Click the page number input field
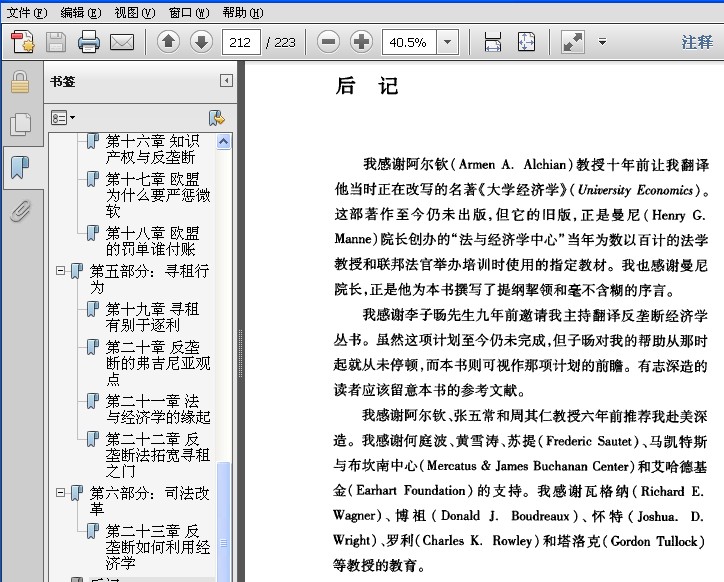The image size is (724, 582). click(x=242, y=42)
